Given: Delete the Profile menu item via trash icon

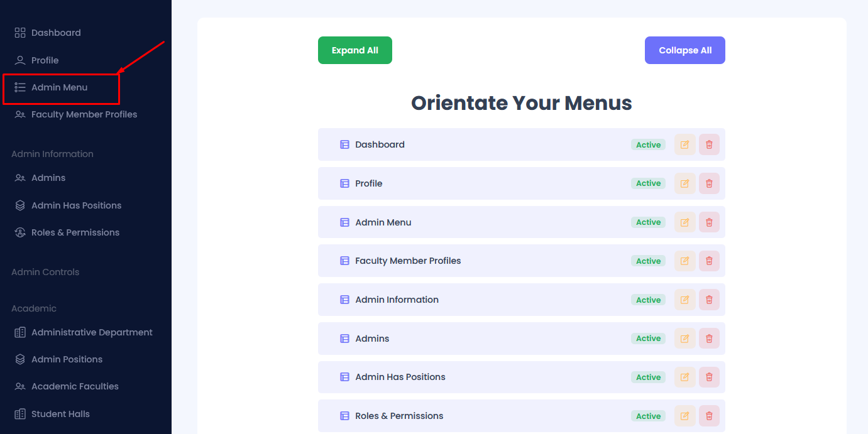Looking at the screenshot, I should [709, 183].
